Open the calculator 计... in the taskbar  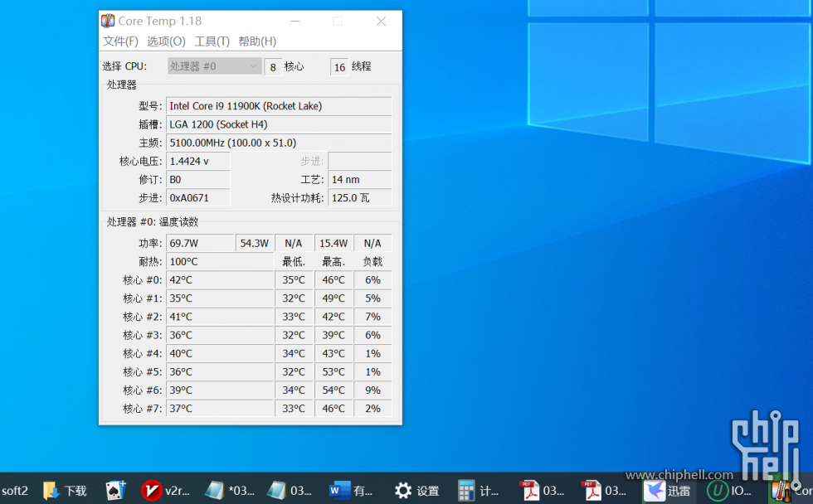coord(478,490)
